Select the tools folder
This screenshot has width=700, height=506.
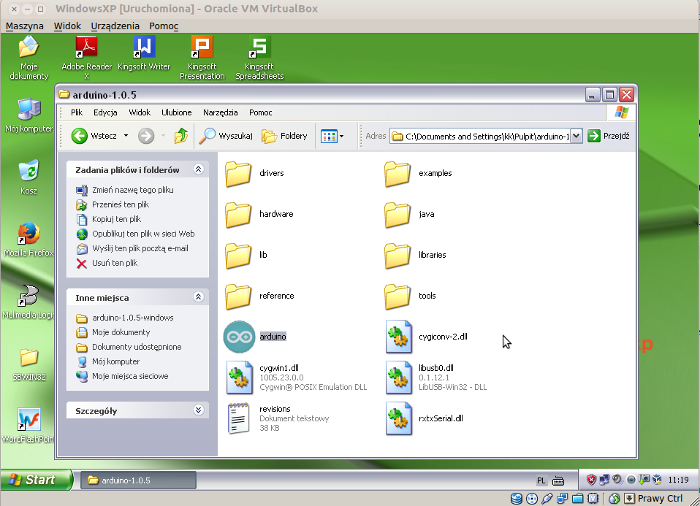(397, 296)
